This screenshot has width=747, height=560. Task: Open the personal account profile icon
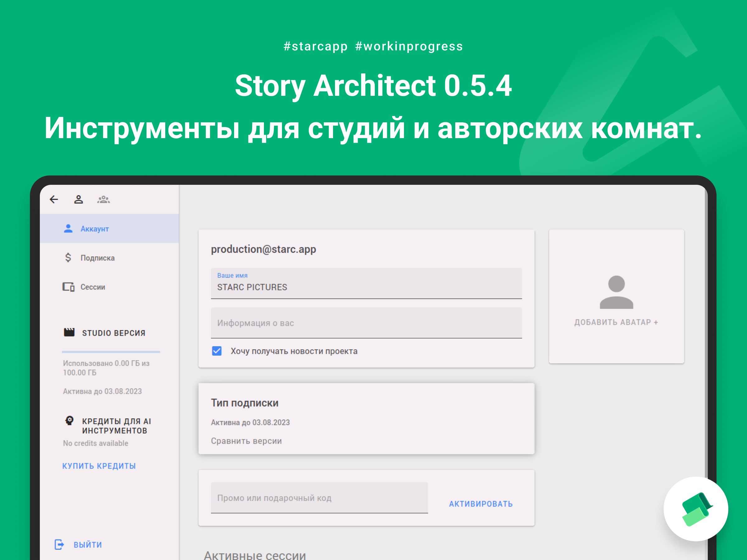point(79,199)
